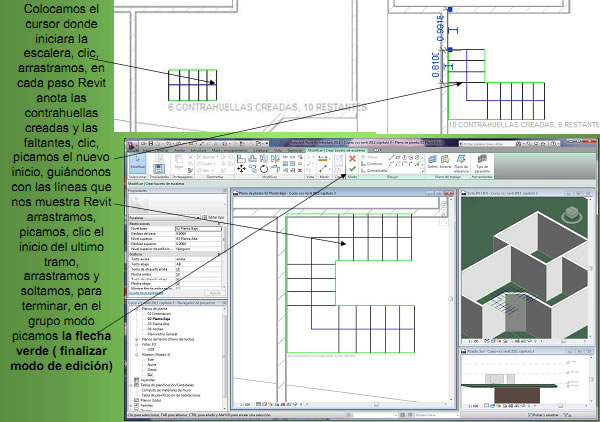Click the ViewCube in the 3D view
Image resolution: width=600 pixels, height=422 pixels.
coord(574,212)
